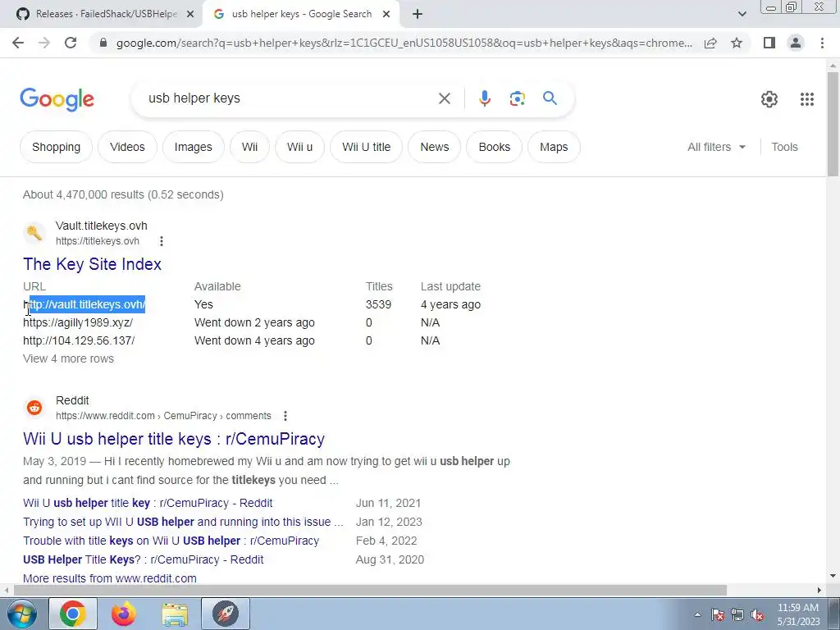Open Wii U usb helper title key sublink
The width and height of the screenshot is (840, 630).
point(148,504)
